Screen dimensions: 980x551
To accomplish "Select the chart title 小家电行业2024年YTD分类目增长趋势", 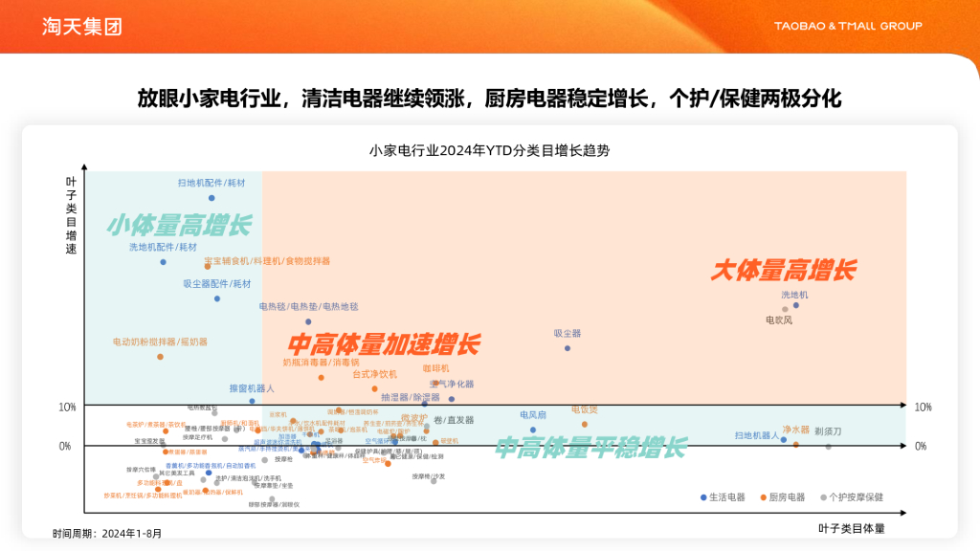I will 489,150.
